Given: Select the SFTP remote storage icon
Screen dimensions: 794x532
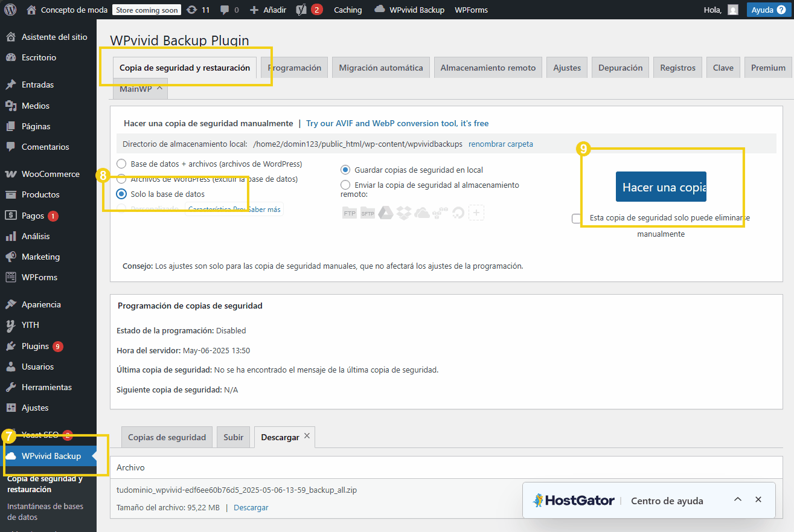Looking at the screenshot, I should (368, 213).
